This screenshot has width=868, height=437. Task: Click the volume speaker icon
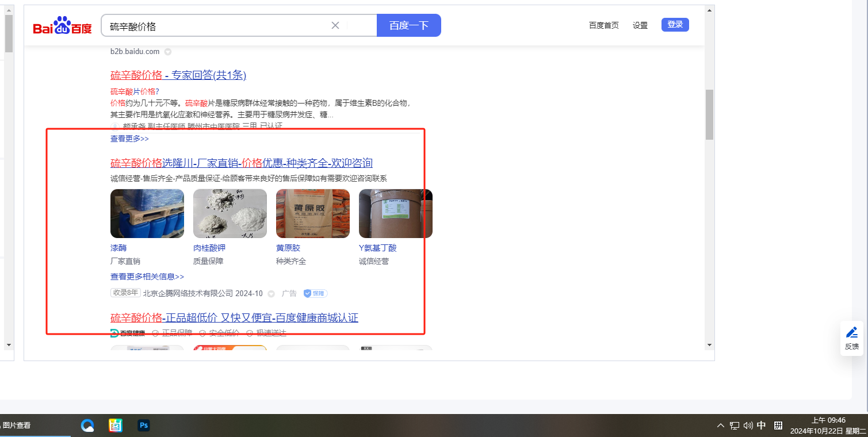point(748,425)
